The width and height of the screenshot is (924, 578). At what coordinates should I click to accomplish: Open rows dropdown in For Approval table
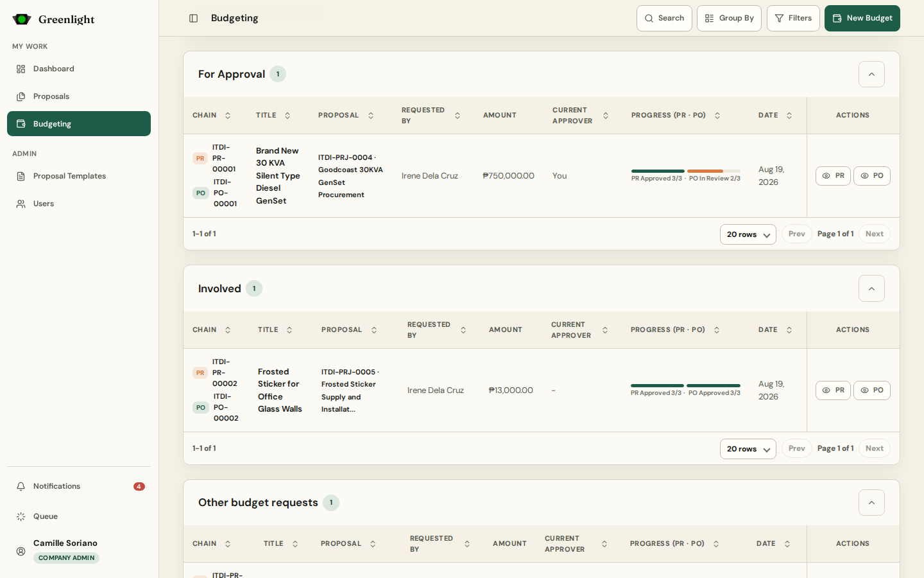(x=748, y=234)
